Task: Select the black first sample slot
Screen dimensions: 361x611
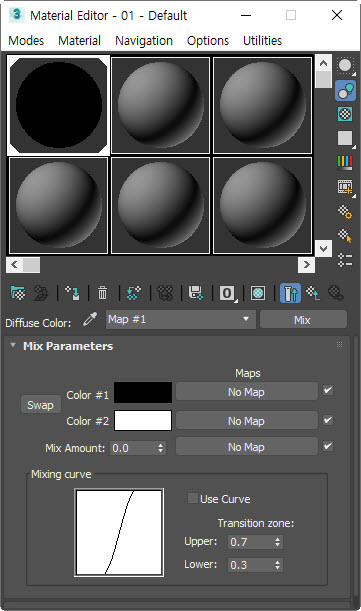Action: 58,105
